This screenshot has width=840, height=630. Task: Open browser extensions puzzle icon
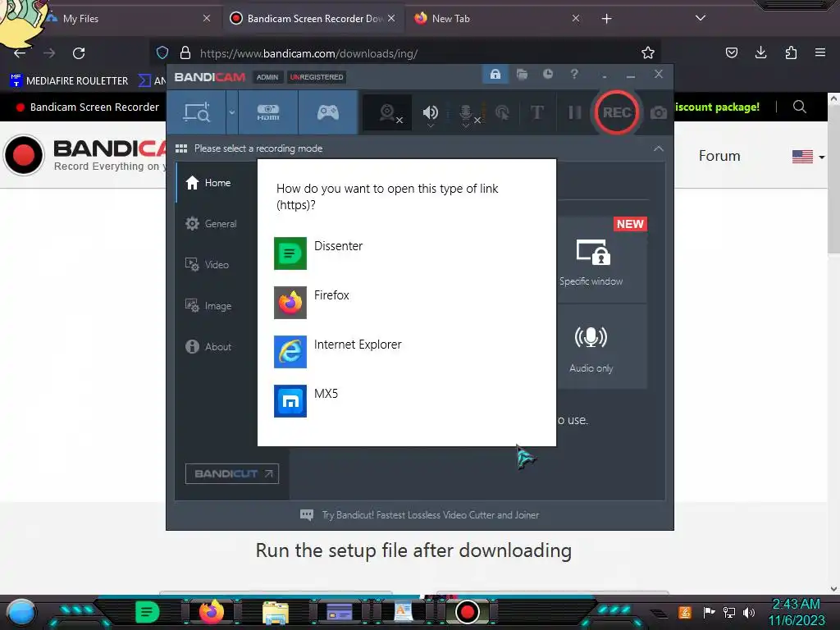791,52
